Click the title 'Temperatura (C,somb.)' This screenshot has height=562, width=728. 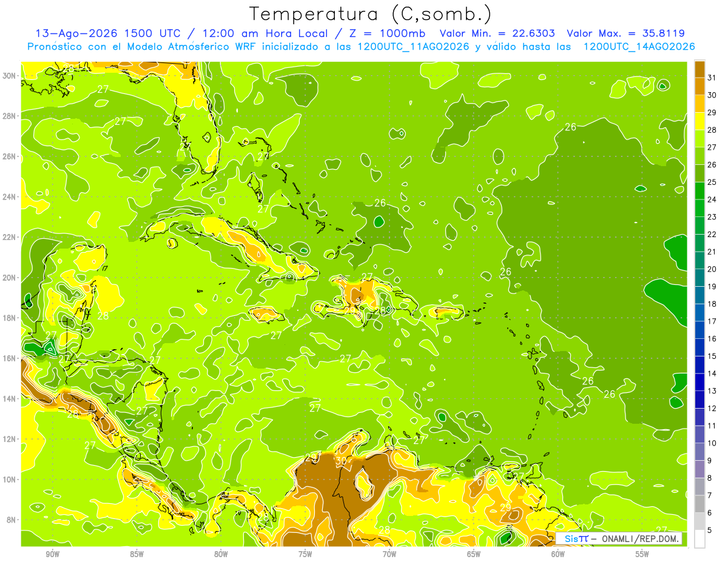(371, 14)
